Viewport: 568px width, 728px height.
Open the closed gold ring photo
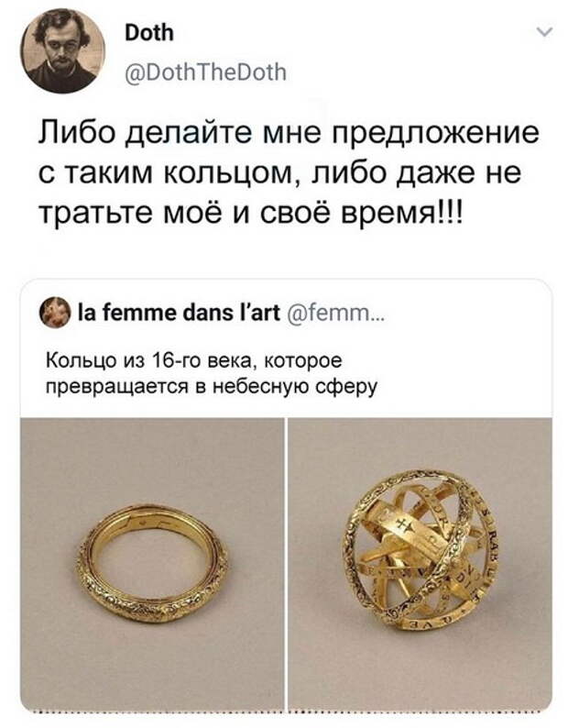click(x=152, y=563)
